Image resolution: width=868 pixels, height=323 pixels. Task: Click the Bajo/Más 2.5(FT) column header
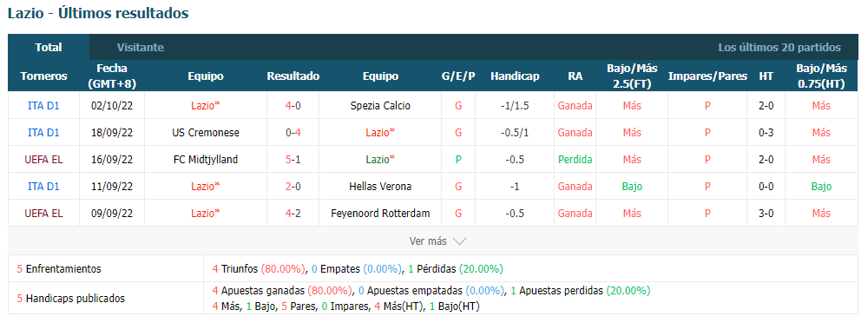click(632, 76)
